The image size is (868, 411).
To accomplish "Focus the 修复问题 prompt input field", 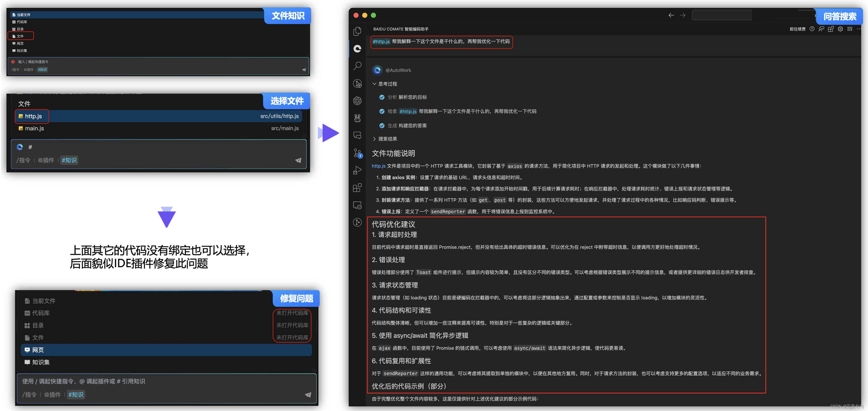I will point(166,381).
